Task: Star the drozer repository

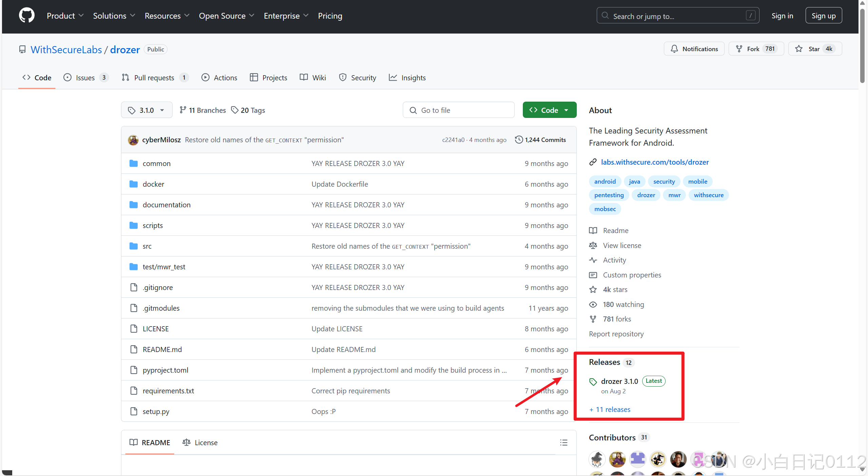Action: click(815, 48)
